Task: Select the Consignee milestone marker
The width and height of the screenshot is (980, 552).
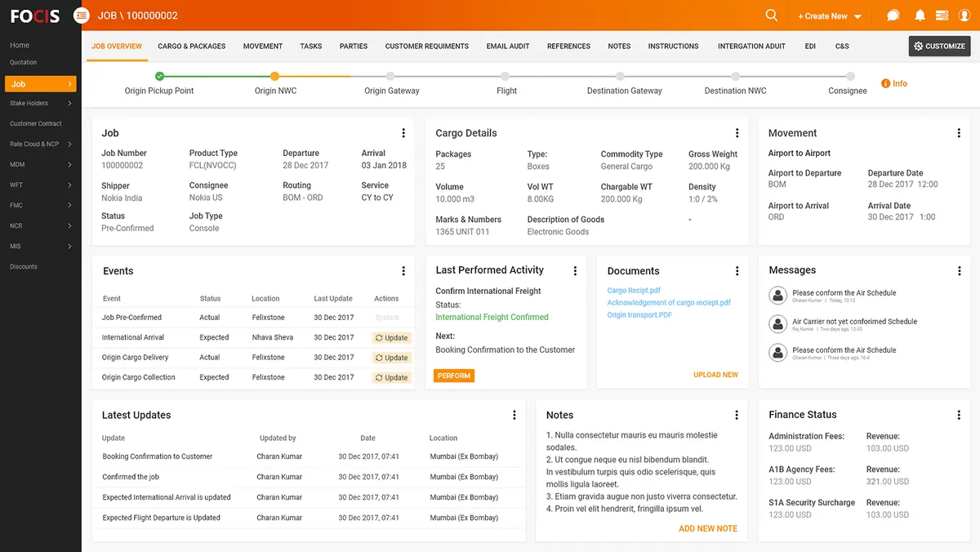Action: [850, 76]
